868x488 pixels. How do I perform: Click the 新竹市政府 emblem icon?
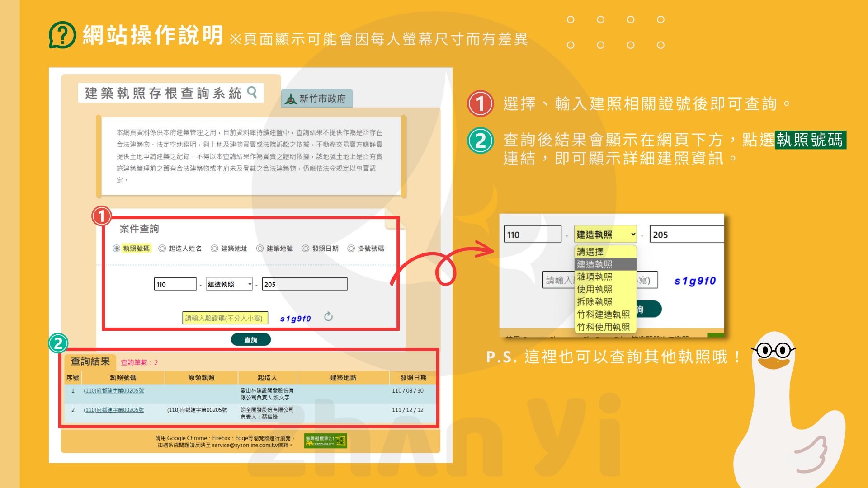pyautogui.click(x=291, y=99)
